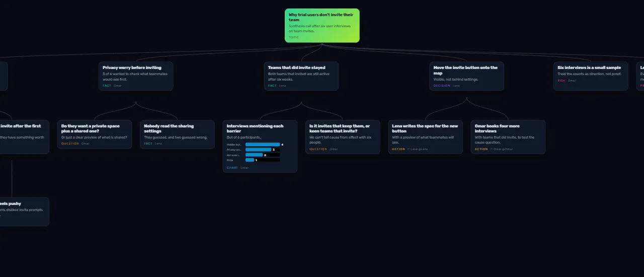Select the 'Is it invites that keep them' question card
The height and width of the screenshot is (277, 644).
343,137
